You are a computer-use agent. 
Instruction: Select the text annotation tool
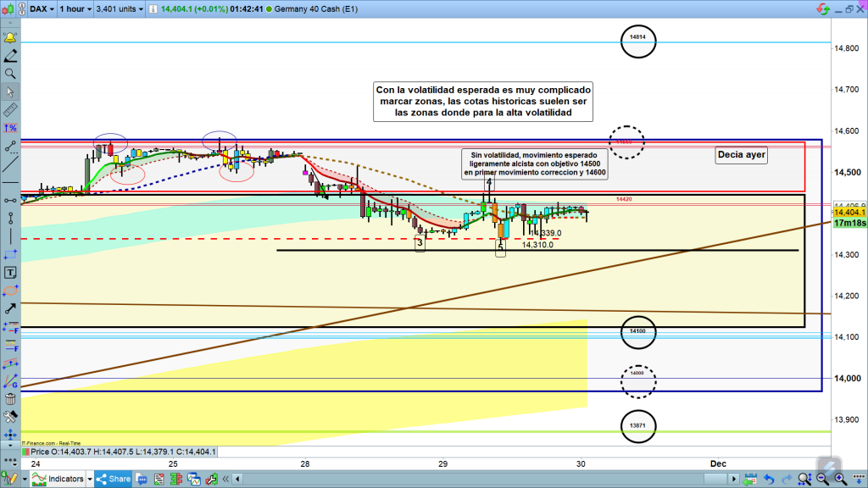(x=10, y=272)
